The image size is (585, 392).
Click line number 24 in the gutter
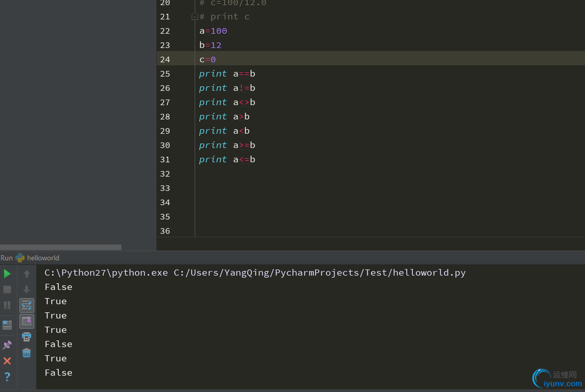pyautogui.click(x=165, y=60)
